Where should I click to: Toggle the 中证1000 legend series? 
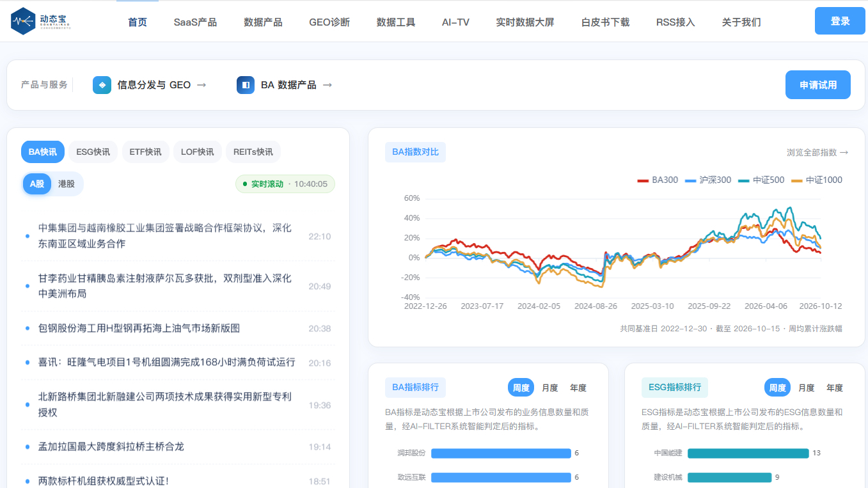817,180
